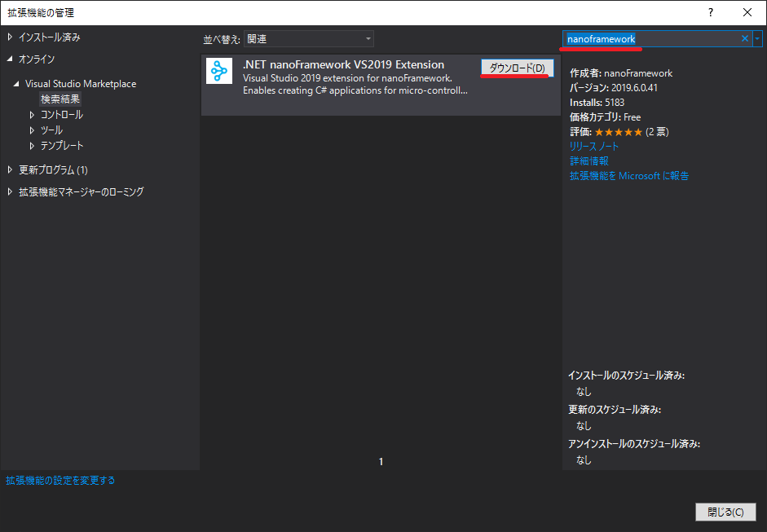The width and height of the screenshot is (767, 532).
Task: Click the five-star rating
Action: [619, 132]
